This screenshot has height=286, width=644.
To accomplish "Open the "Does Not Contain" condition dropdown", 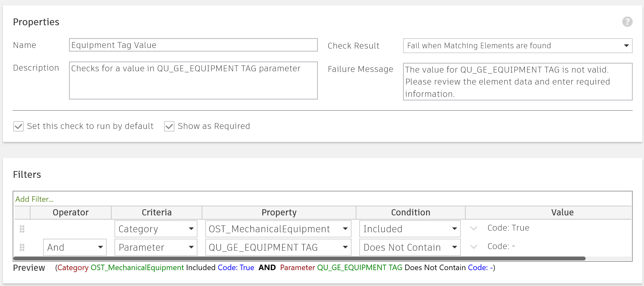I will (x=454, y=247).
